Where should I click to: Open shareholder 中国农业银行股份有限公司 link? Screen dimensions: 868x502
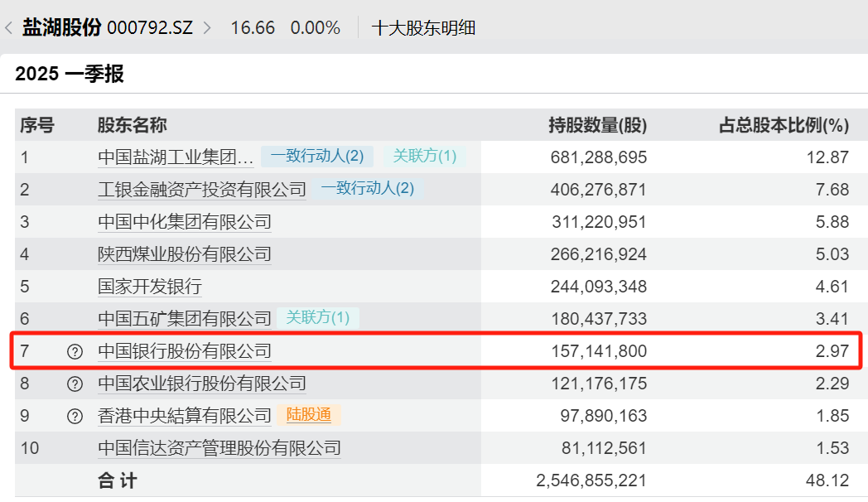pyautogui.click(x=202, y=384)
